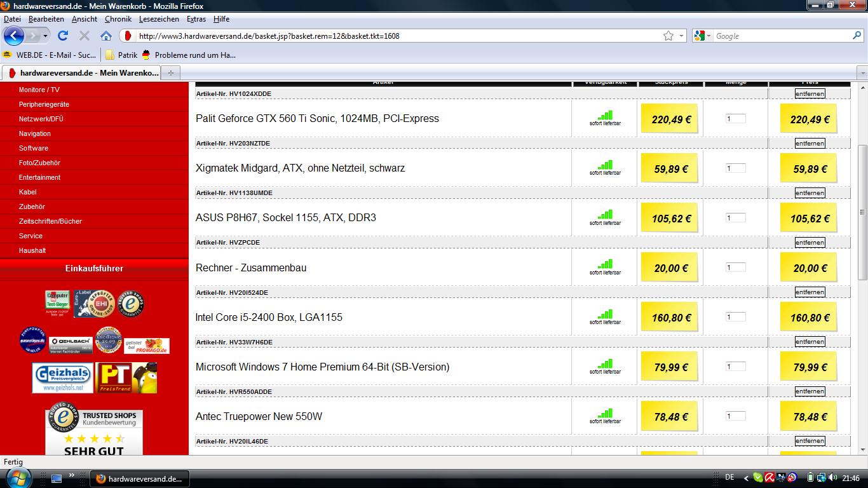Image resolution: width=868 pixels, height=488 pixels.
Task: Open the back/forward history dropdown
Action: coord(45,36)
